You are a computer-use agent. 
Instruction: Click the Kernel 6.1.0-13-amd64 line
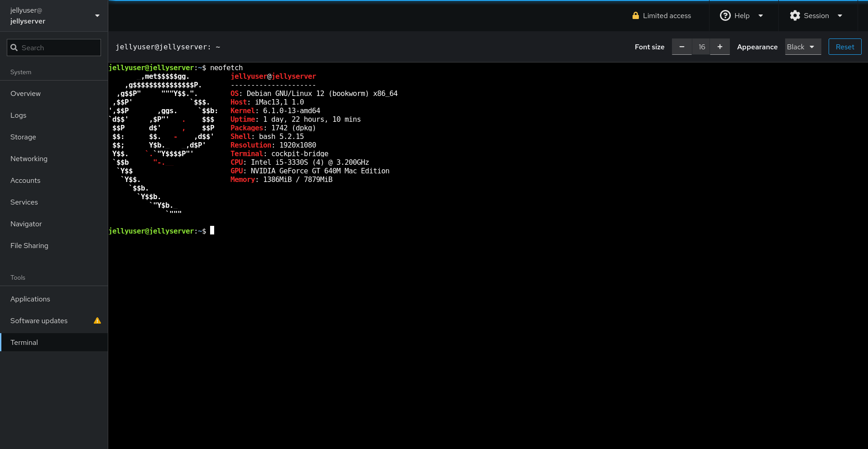point(275,111)
